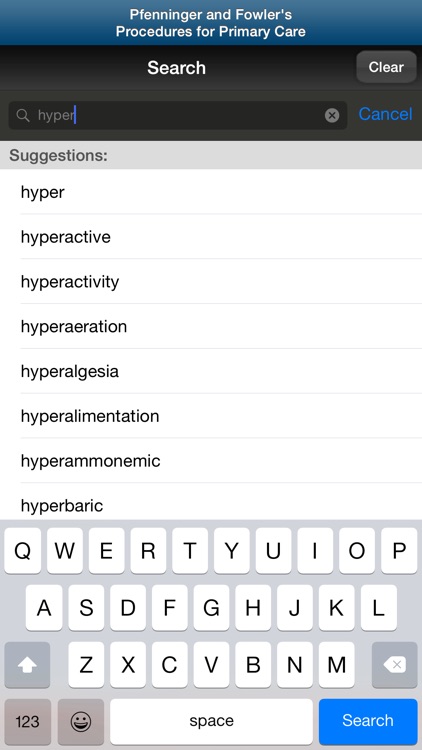The height and width of the screenshot is (750, 422).
Task: Tap the letter Q key
Action: click(22, 551)
